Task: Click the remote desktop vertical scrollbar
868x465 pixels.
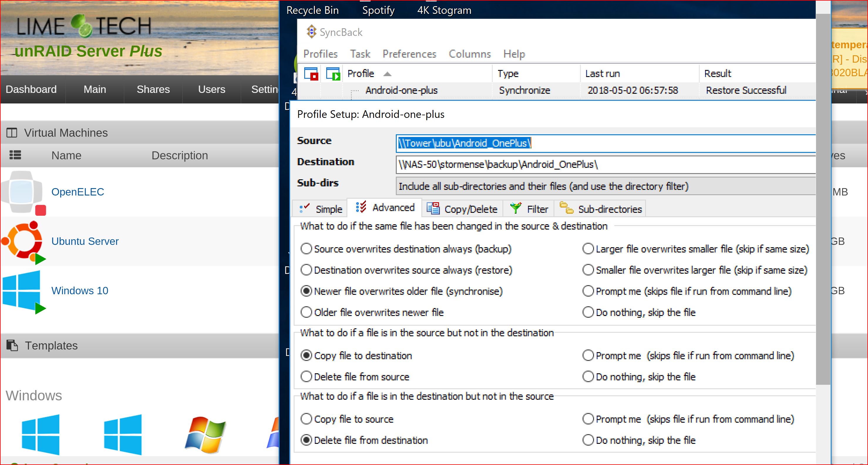Action: pos(823,199)
